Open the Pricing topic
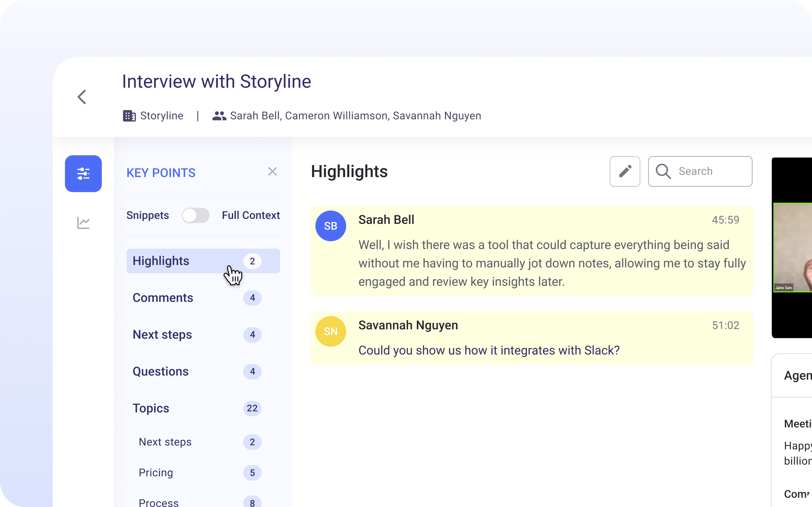 156,472
